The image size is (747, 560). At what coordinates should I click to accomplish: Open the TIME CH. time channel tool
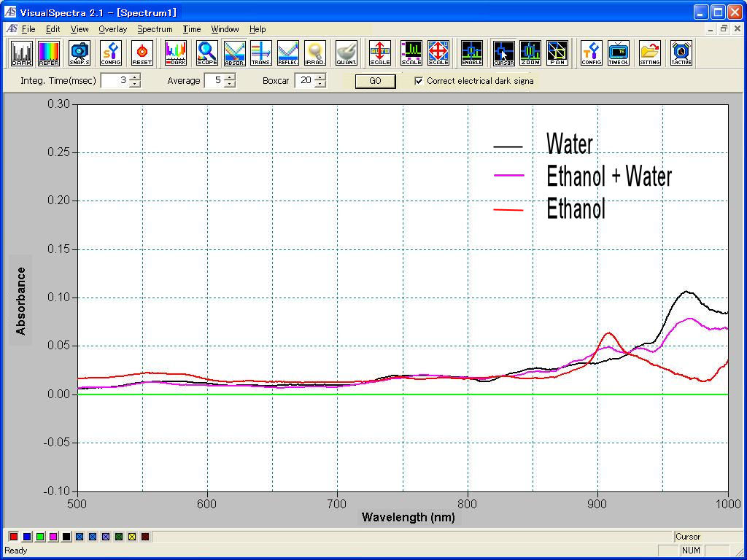[618, 53]
